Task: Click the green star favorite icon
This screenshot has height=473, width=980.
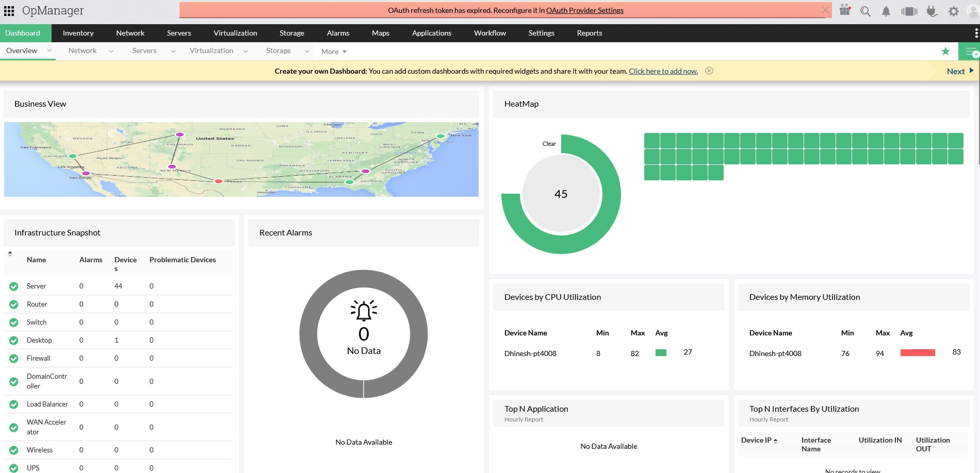Action: 945,51
